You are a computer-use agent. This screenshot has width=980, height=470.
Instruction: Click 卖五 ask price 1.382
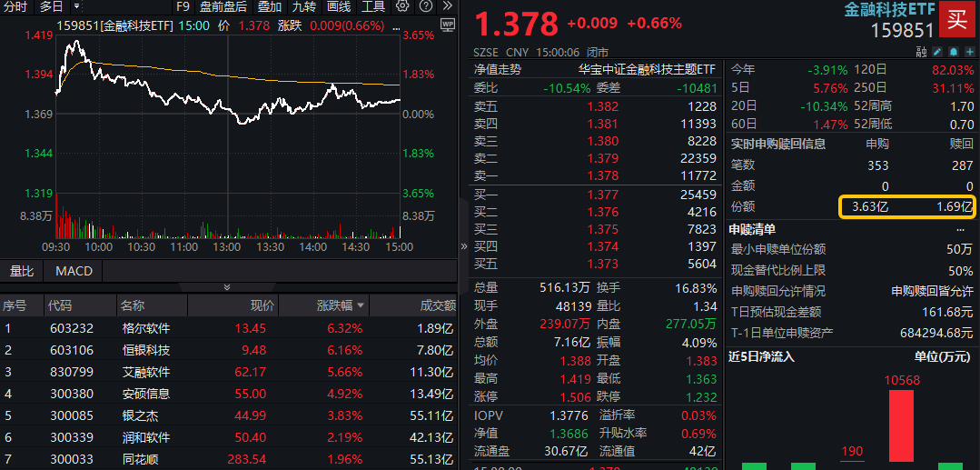coord(602,106)
